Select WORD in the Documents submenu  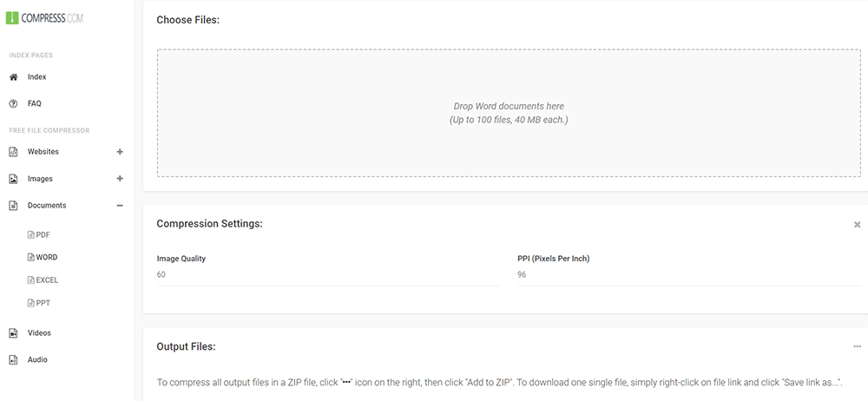click(x=43, y=258)
